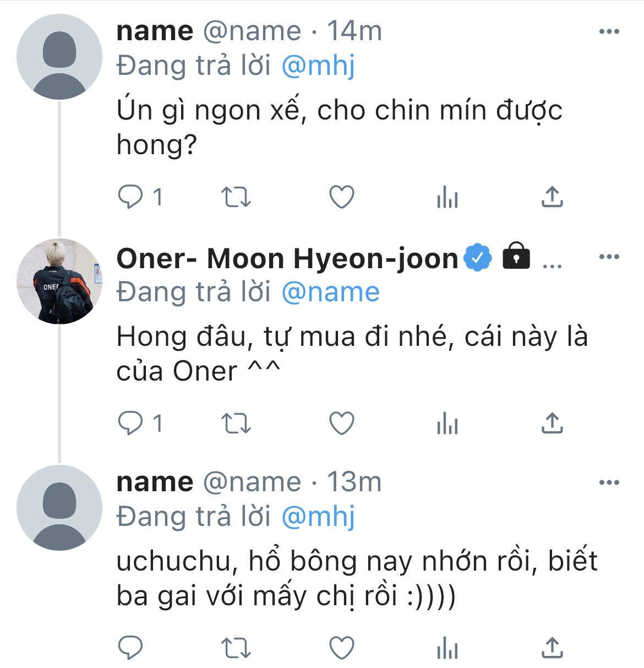
Task: Reply to Oner's tweet
Action: 131,423
